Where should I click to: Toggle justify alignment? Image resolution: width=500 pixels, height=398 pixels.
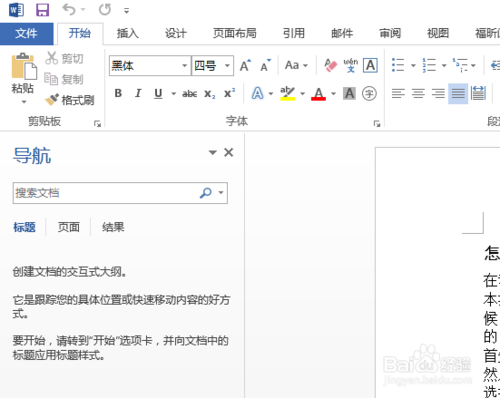458,94
